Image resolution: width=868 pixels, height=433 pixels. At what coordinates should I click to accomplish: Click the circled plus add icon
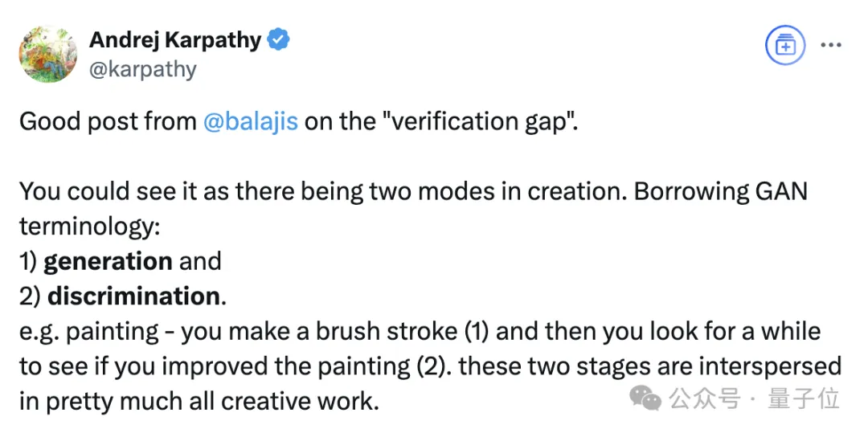click(x=784, y=47)
